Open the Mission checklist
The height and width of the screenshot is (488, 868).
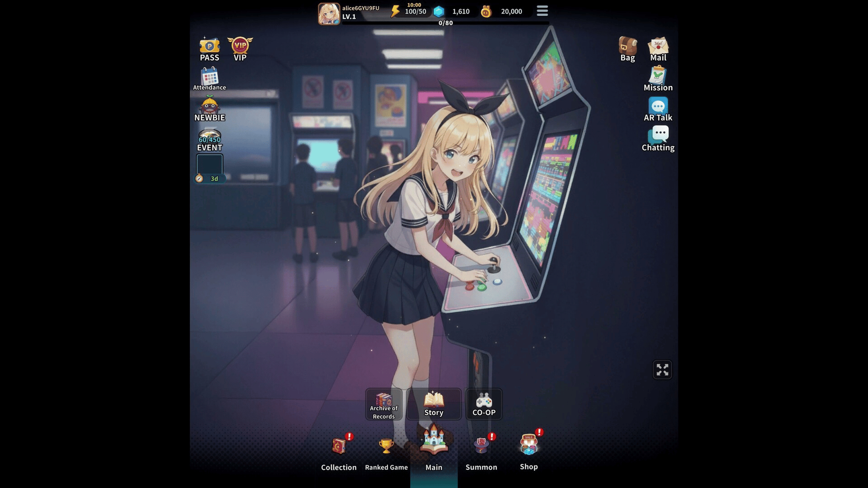click(658, 79)
